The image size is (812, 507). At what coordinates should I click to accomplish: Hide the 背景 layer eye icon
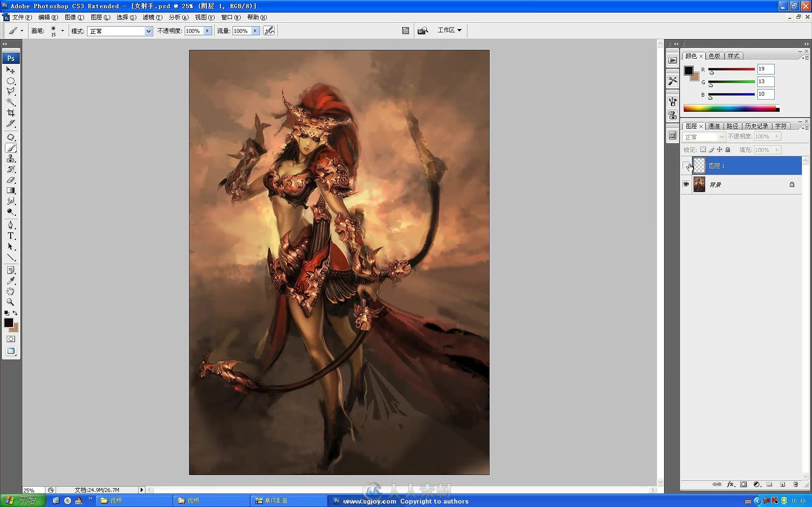coord(686,184)
